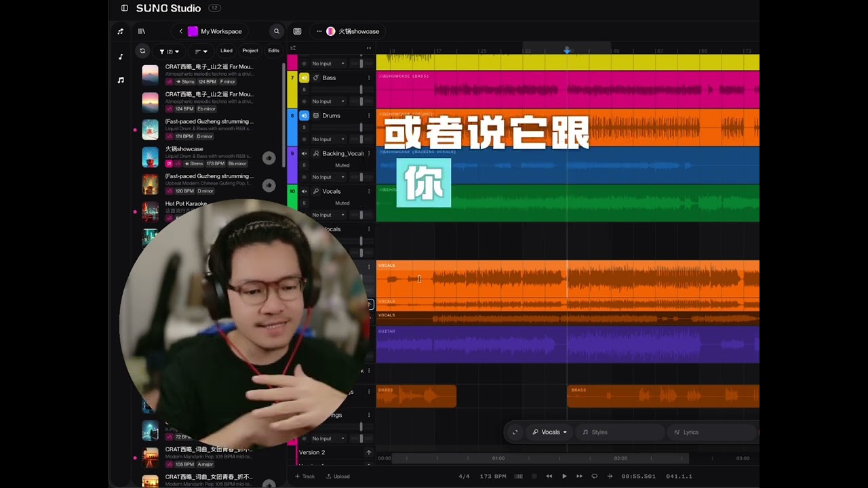Click the Lyrics input field

pyautogui.click(x=712, y=432)
